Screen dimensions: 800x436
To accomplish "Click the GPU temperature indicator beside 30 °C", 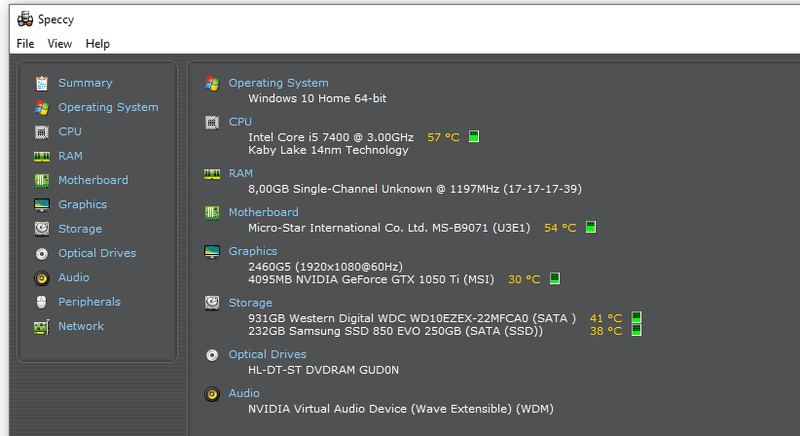I will 555,279.
